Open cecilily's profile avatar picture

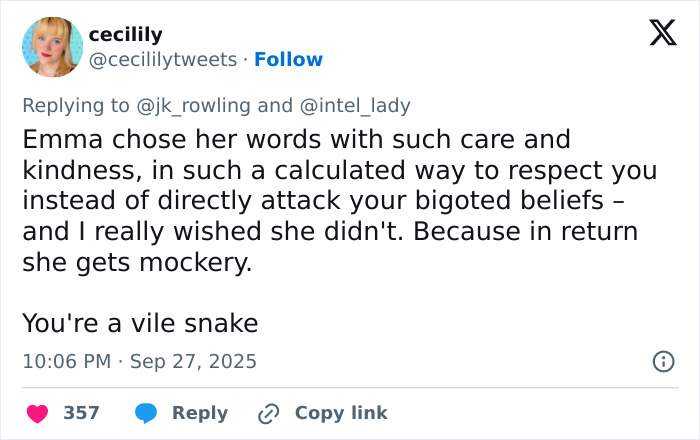52,47
